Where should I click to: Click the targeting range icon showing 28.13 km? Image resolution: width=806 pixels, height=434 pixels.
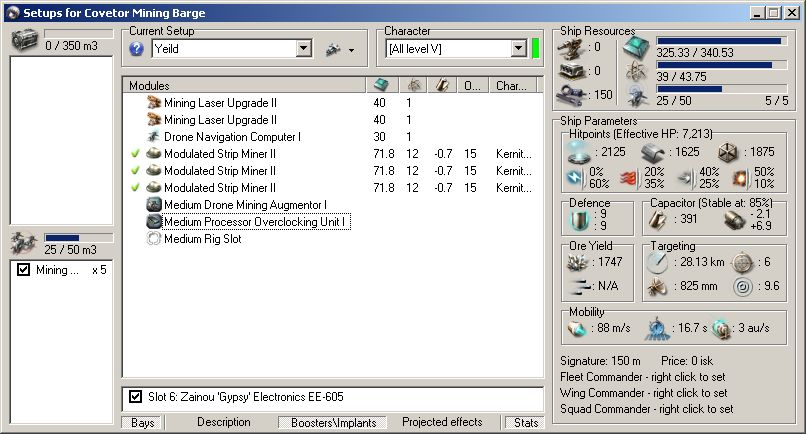click(x=657, y=263)
